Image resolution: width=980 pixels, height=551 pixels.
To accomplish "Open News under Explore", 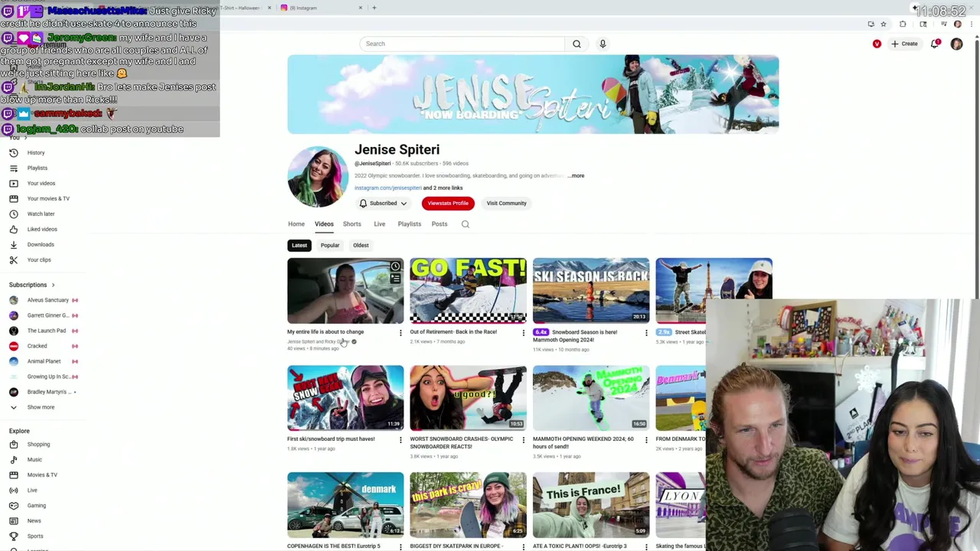I will coord(34,520).
